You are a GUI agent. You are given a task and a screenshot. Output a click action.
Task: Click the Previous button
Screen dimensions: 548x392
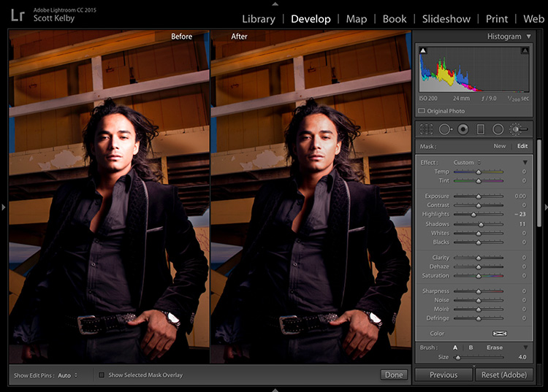click(x=444, y=375)
